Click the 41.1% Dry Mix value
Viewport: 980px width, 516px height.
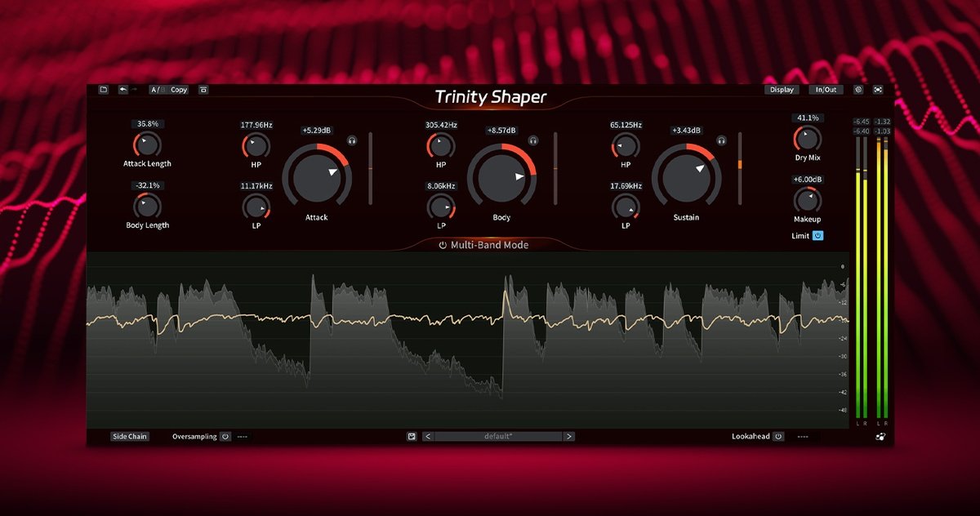pos(807,118)
